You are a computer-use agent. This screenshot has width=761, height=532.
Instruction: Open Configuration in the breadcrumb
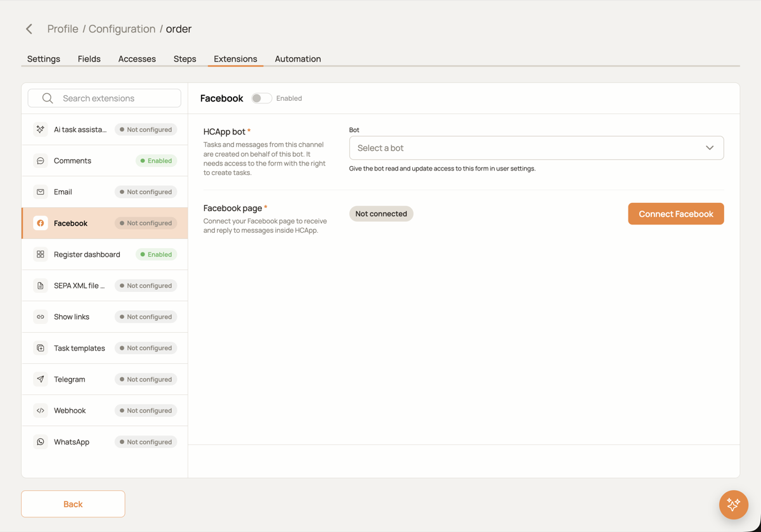pyautogui.click(x=122, y=29)
